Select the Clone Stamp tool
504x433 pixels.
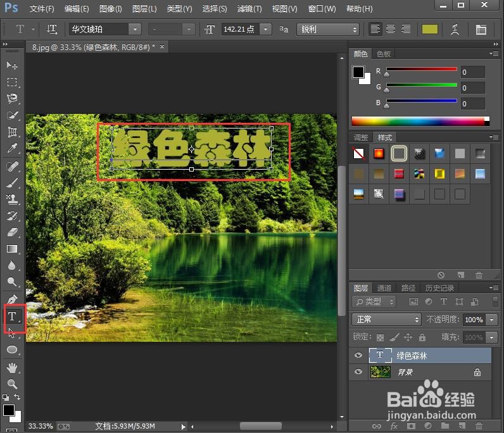(x=12, y=199)
